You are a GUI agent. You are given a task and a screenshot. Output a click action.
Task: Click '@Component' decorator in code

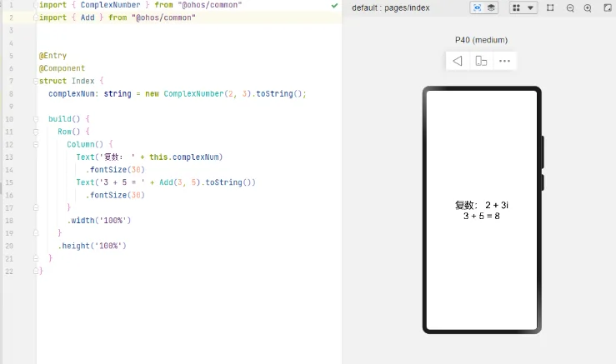[62, 68]
